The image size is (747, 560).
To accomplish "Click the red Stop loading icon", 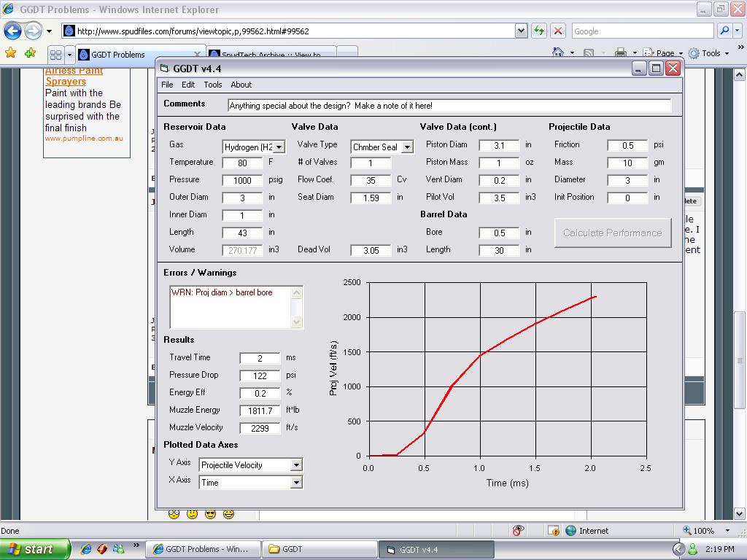I will tap(558, 31).
